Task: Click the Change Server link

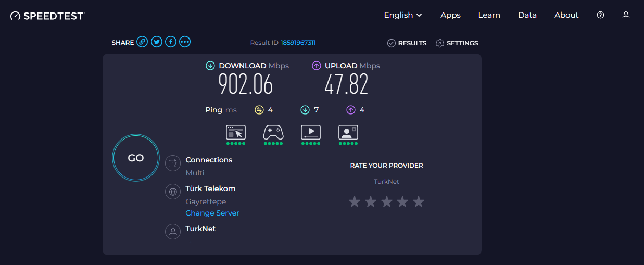Action: [x=212, y=213]
